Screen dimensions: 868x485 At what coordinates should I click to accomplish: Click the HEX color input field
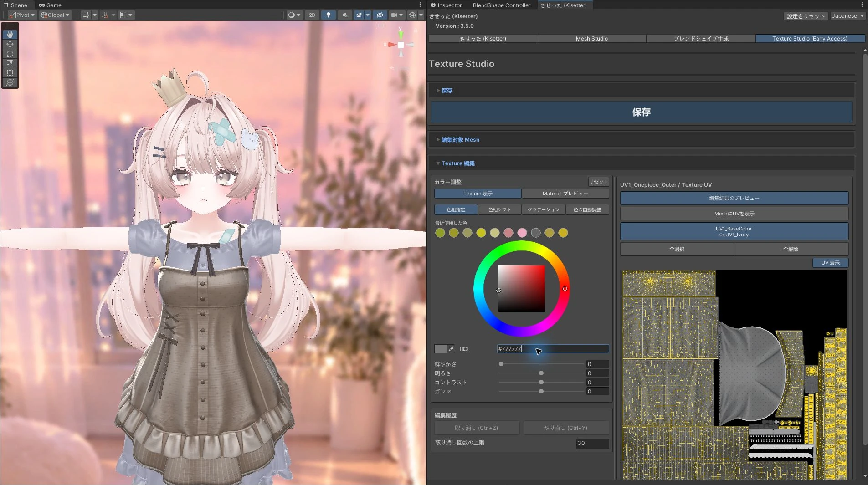pos(553,349)
